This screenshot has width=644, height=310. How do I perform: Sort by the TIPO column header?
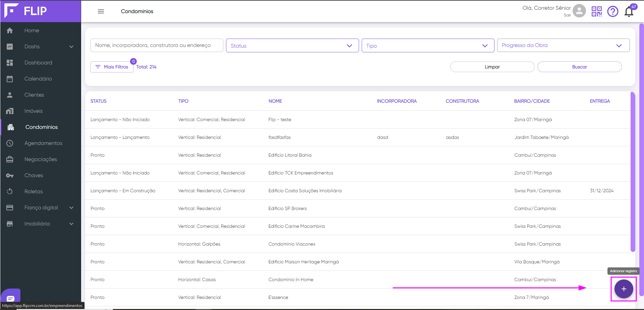(183, 101)
